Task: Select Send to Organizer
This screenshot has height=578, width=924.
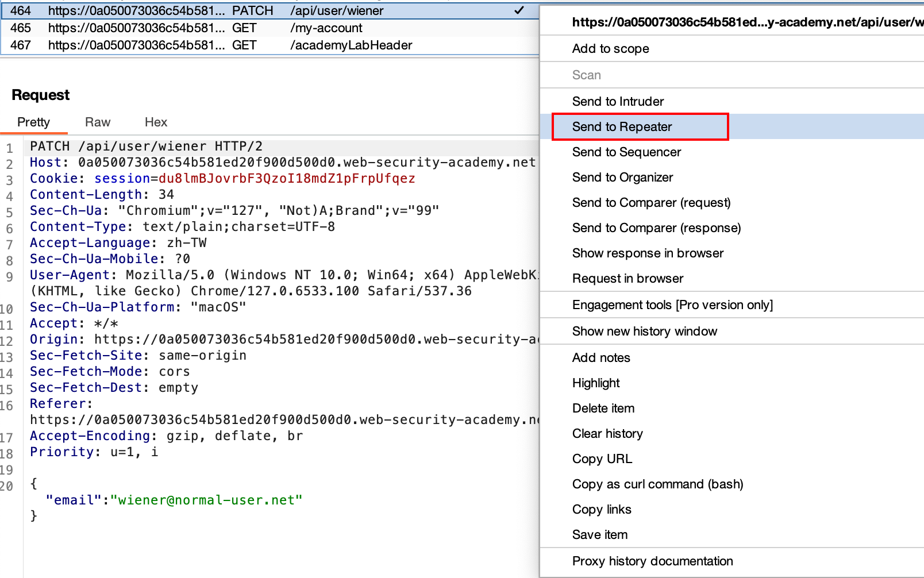Action: tap(732, 177)
